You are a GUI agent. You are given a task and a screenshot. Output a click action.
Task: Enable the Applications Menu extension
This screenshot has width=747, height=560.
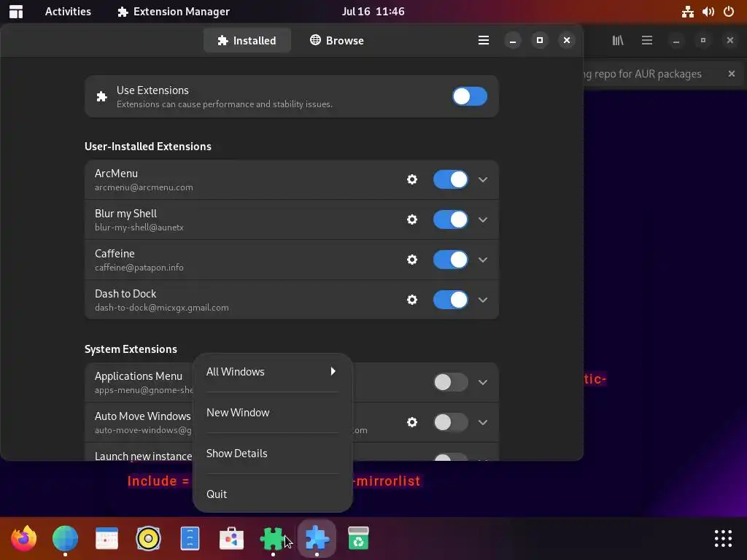click(451, 382)
